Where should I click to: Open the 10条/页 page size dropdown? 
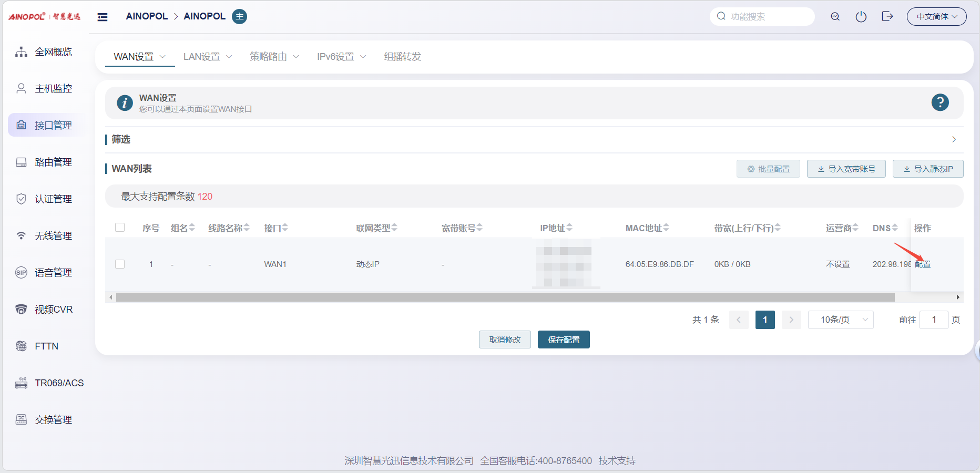click(x=840, y=320)
